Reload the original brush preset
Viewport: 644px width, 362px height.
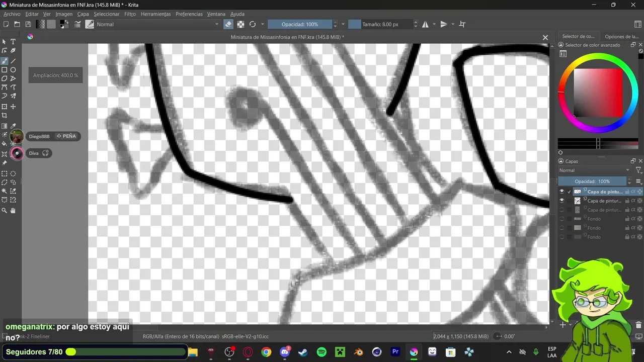point(253,24)
